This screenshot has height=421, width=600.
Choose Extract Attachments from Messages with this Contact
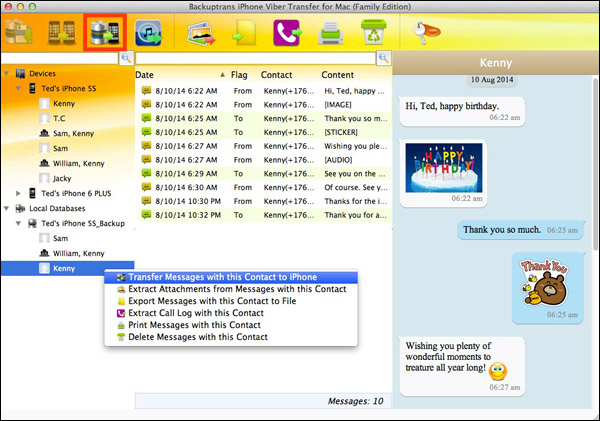[x=231, y=289]
